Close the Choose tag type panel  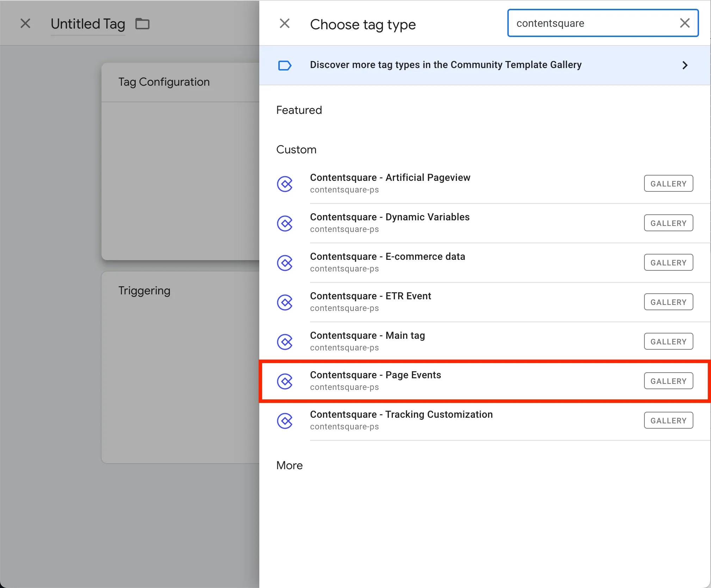tap(285, 24)
